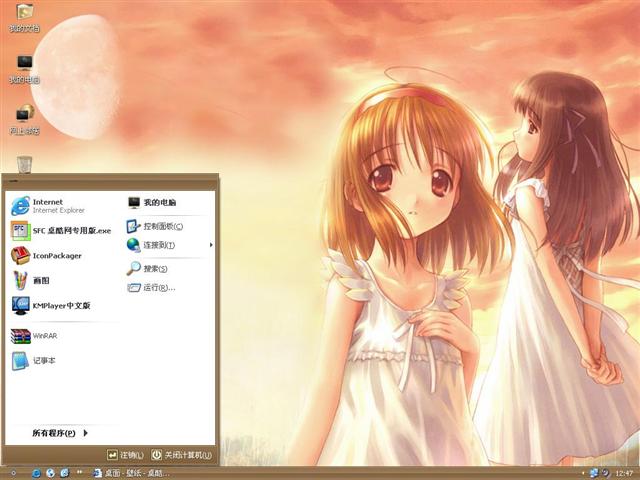
Task: Open 运行(R)... run dialog
Action: pos(169,288)
